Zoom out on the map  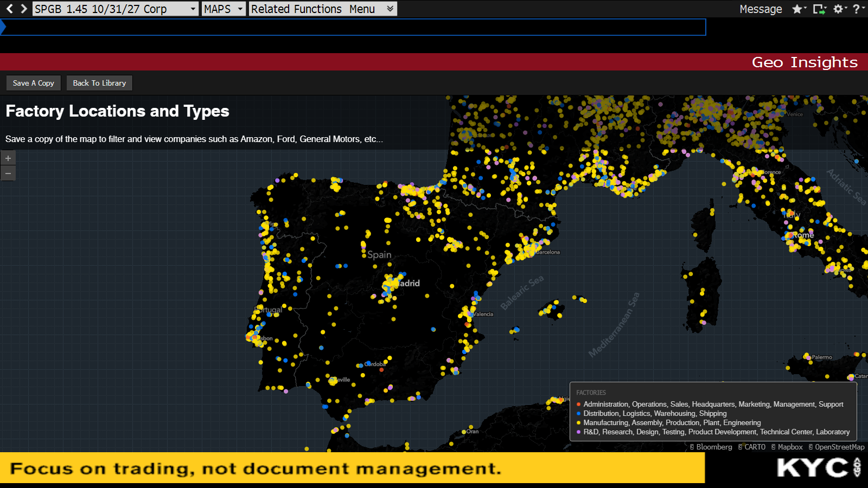point(8,173)
